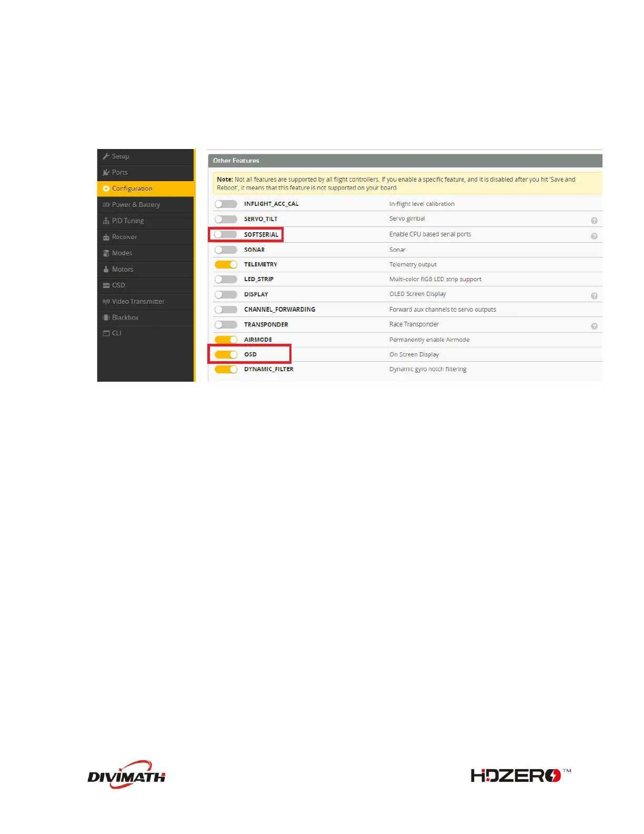This screenshot has width=644, height=834.
Task: Click the 'Forward aux channels to servo outputs' text
Action: point(442,310)
